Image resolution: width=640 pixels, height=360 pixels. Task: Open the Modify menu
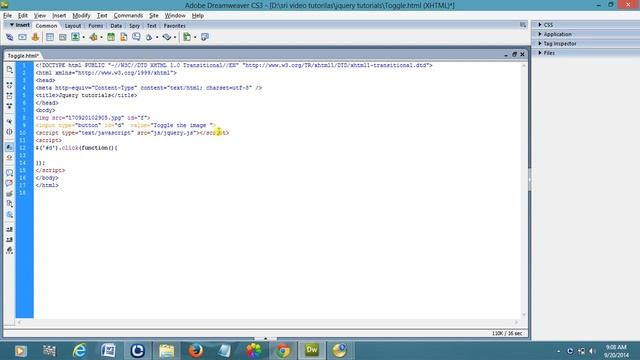coord(81,16)
